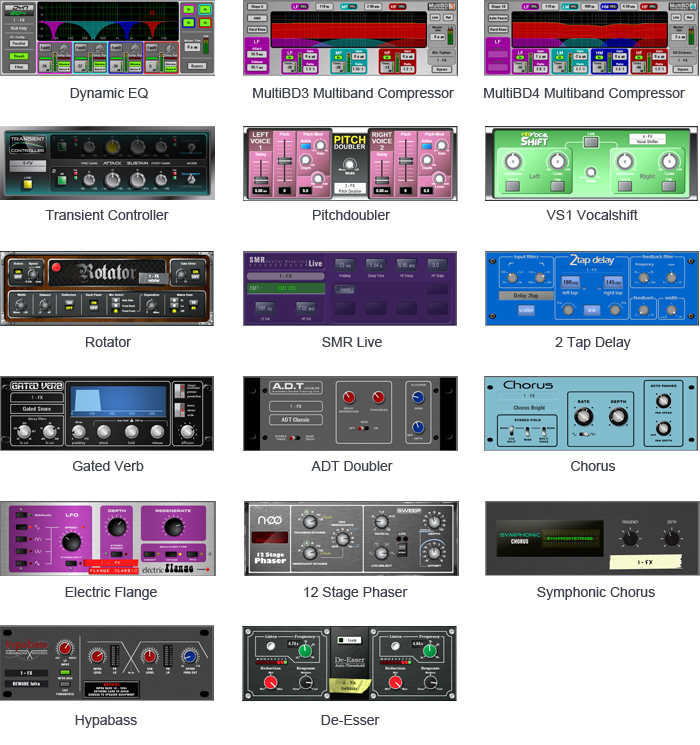Open the De-Esser plugin image
Image resolution: width=700 pixels, height=745 pixels.
pyautogui.click(x=350, y=663)
